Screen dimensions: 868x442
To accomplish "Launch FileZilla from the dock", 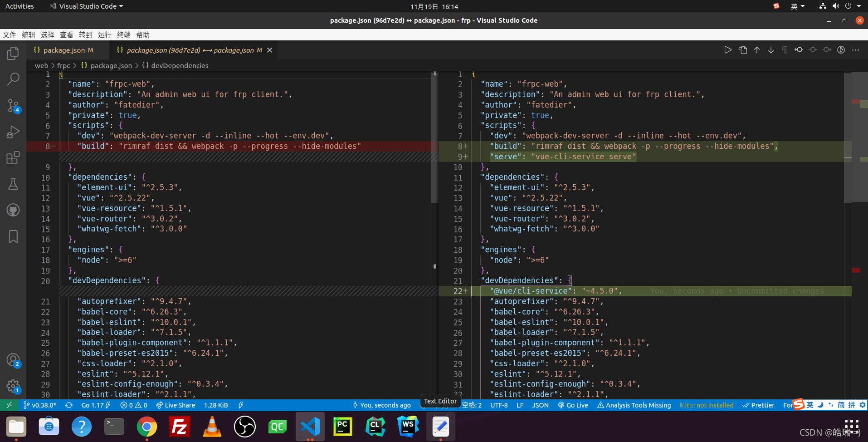I will 180,427.
